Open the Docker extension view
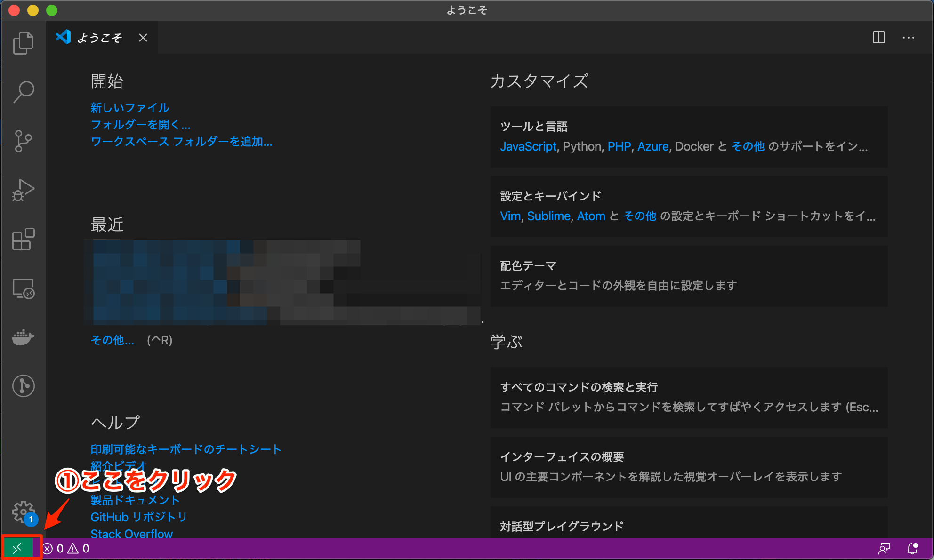 coord(23,337)
